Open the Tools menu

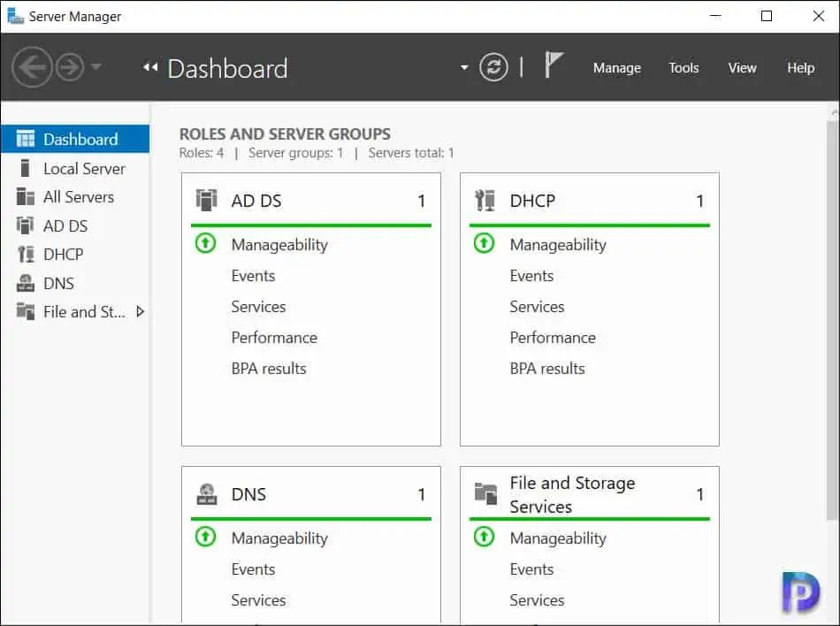683,68
